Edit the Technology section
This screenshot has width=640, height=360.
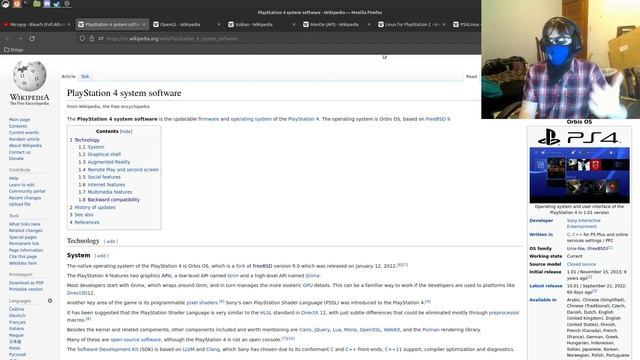tap(111, 242)
